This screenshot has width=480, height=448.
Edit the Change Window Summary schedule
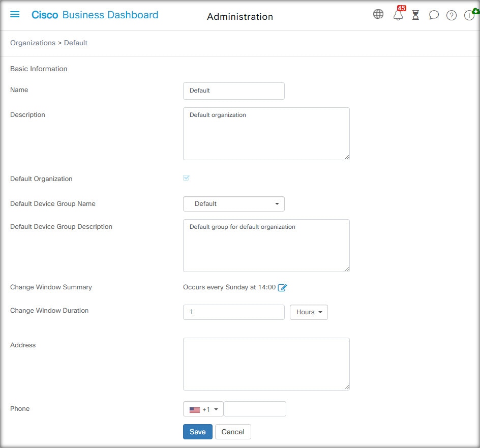(x=282, y=287)
